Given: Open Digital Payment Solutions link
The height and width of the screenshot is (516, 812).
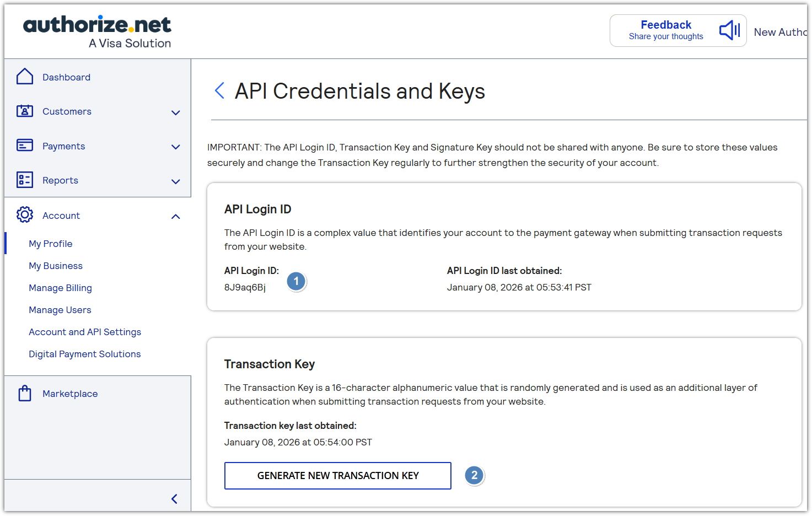Looking at the screenshot, I should (x=85, y=354).
